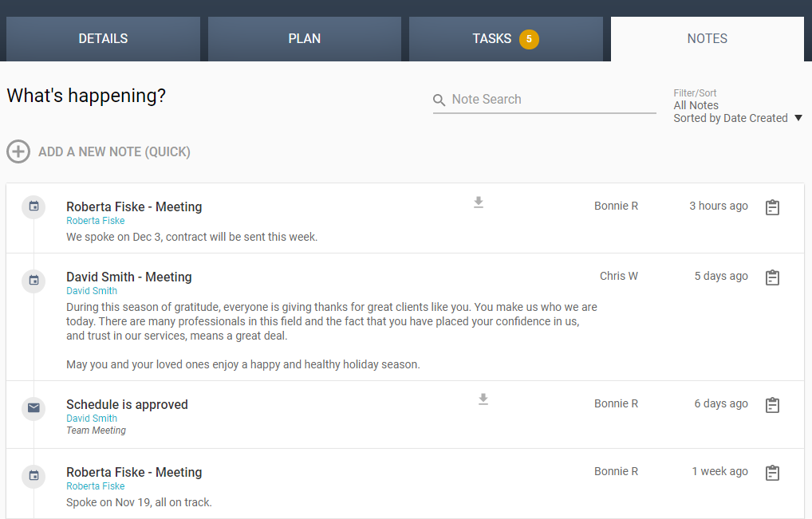
Task: Click the magnifier icon in Note Search
Action: (440, 100)
